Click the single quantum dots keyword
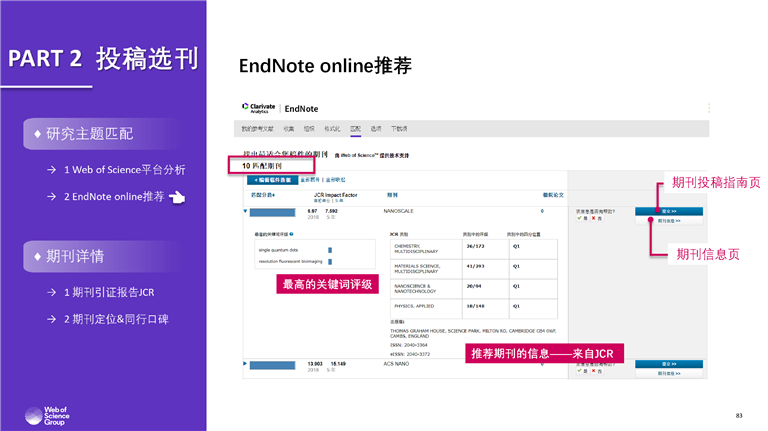This screenshot has width=768, height=431. coord(278,250)
